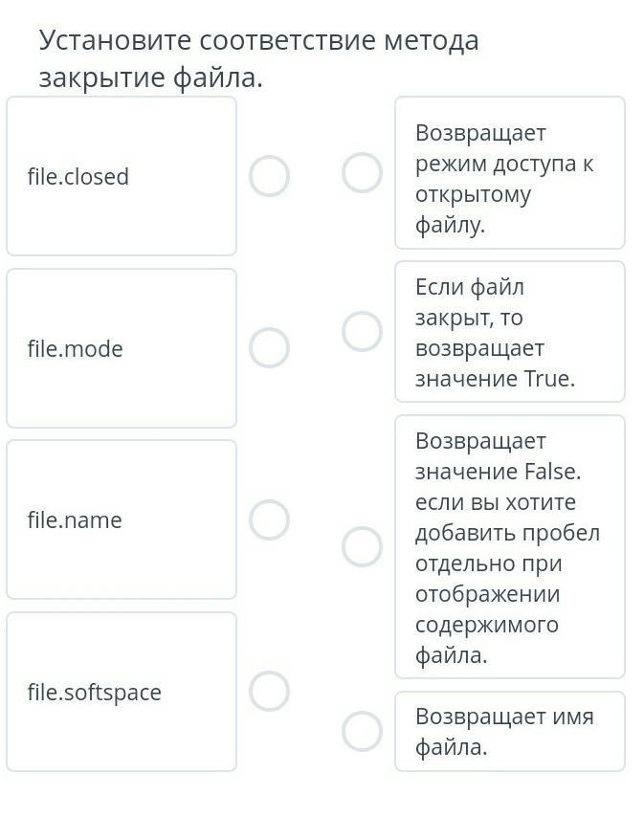This screenshot has width=644, height=839.
Task: Choose the 'добавить пробел отдельно' answer card
Action: pos(509,546)
